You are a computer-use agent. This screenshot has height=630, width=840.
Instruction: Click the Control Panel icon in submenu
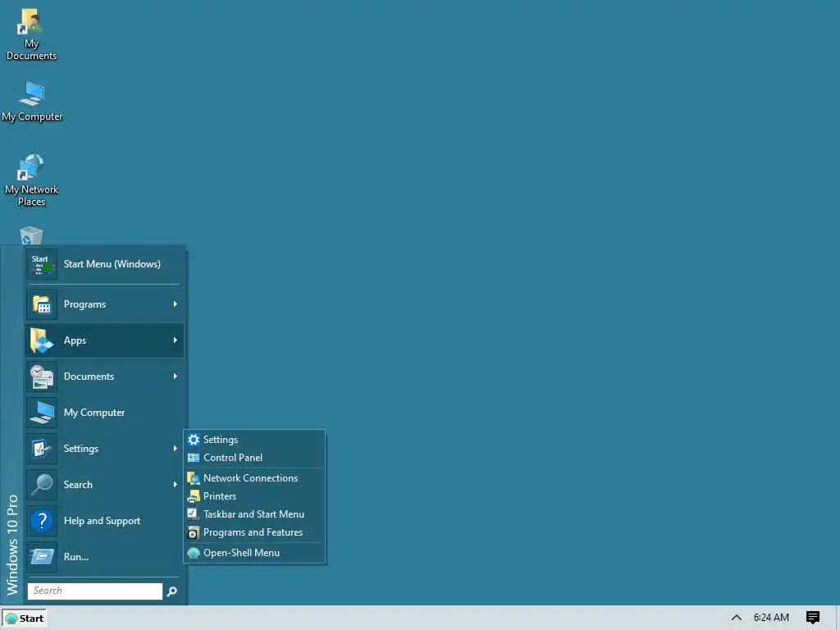click(194, 458)
